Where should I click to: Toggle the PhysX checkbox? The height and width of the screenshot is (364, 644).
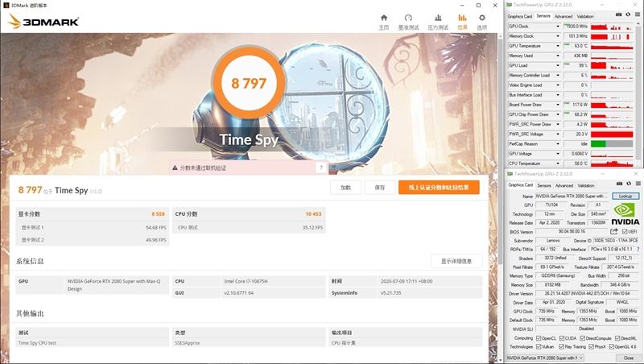pos(592,347)
